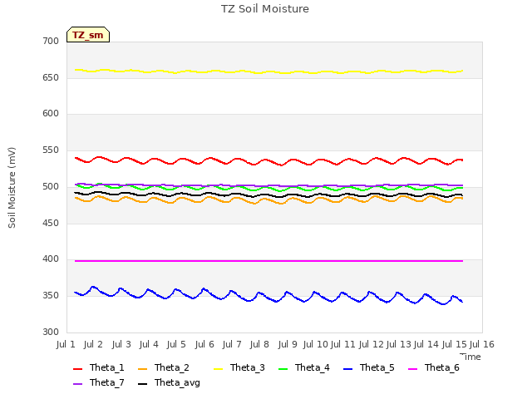Click the Jul 3 x-axis tick label
Viewport: 532px width, 399px height.
point(121,344)
